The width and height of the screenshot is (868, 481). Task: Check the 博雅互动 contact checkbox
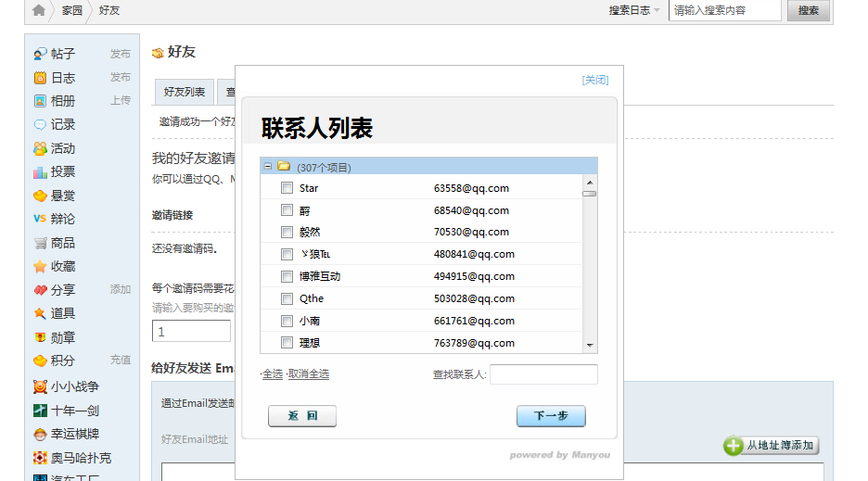287,276
